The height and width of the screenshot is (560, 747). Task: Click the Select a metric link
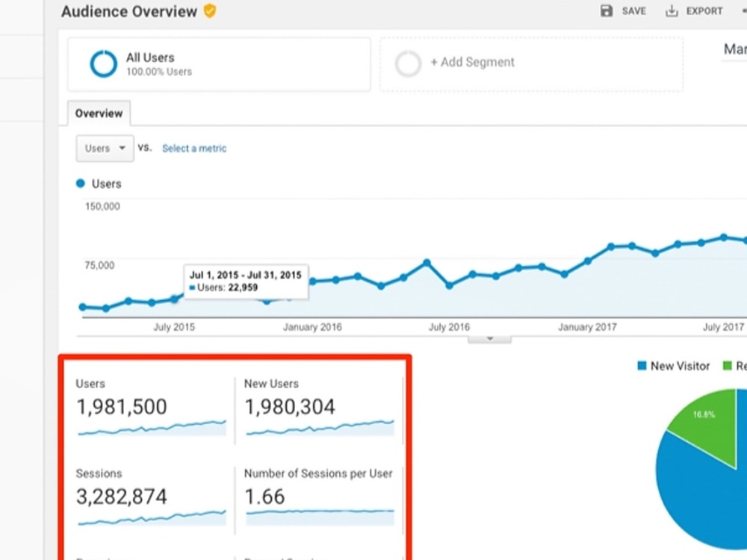(x=194, y=149)
